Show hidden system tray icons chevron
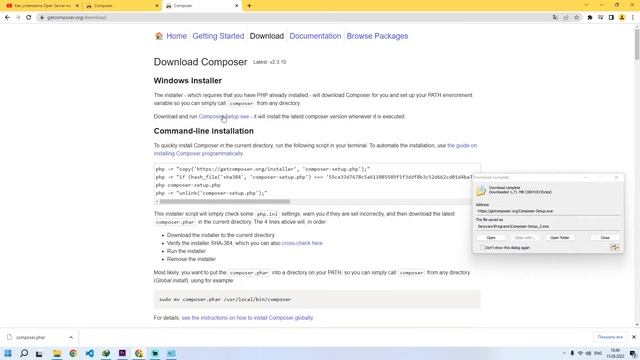Screen dimensions: 640x360 click(564, 353)
